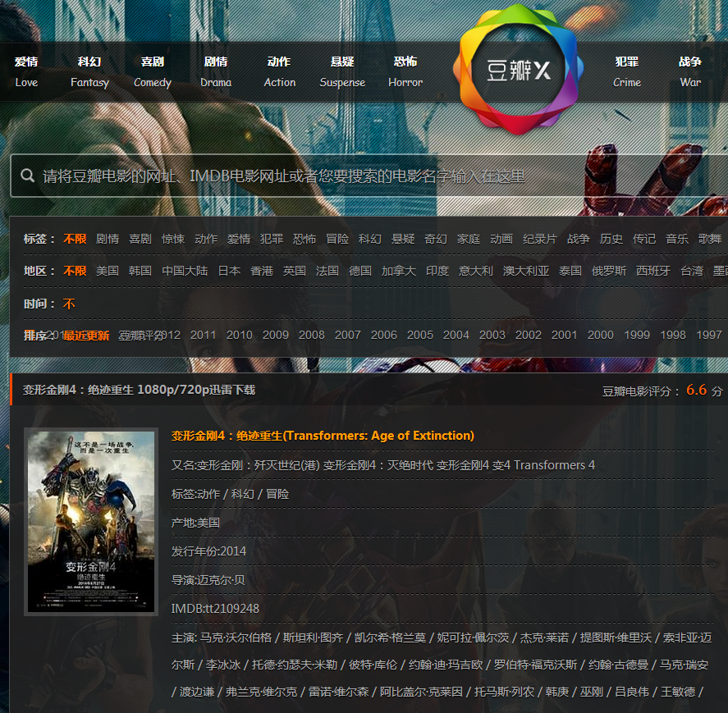Click the IMDB:tt2109248 text

coord(215,609)
